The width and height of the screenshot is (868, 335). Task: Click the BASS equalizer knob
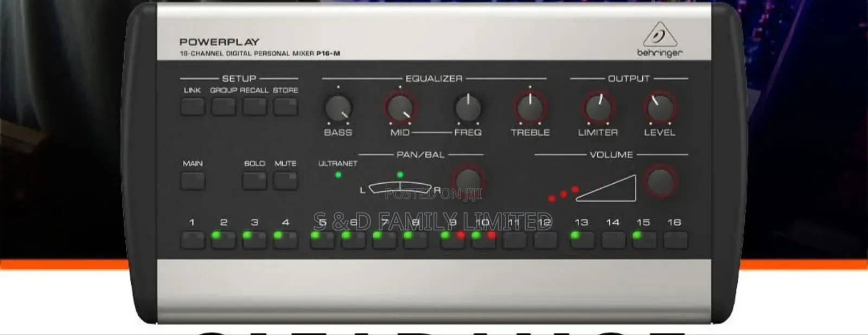tap(338, 108)
